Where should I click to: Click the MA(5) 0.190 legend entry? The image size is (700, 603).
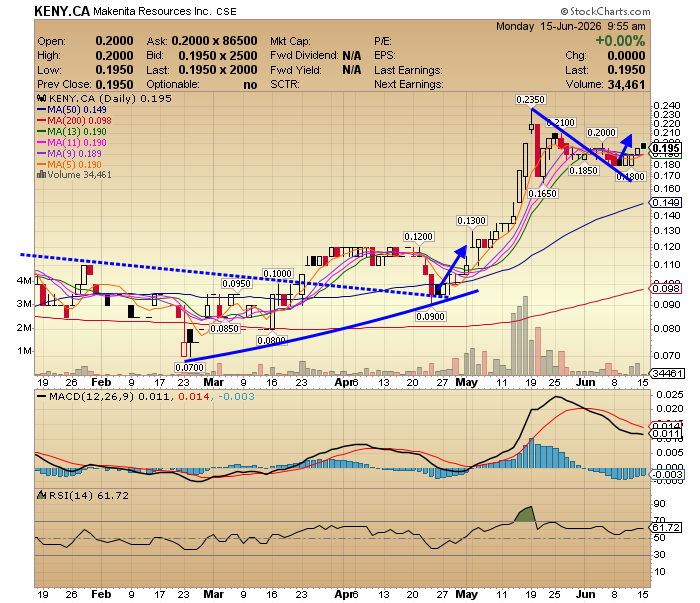[x=70, y=164]
